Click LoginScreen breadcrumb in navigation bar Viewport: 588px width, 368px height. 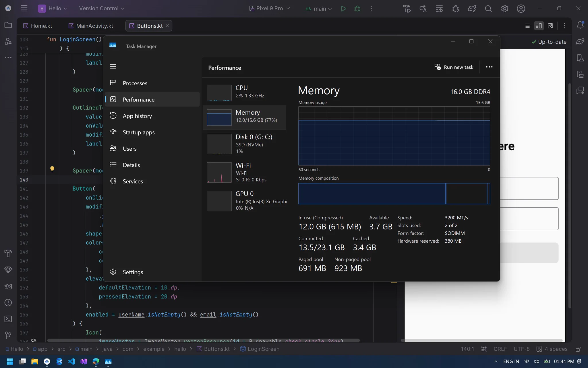point(260,349)
